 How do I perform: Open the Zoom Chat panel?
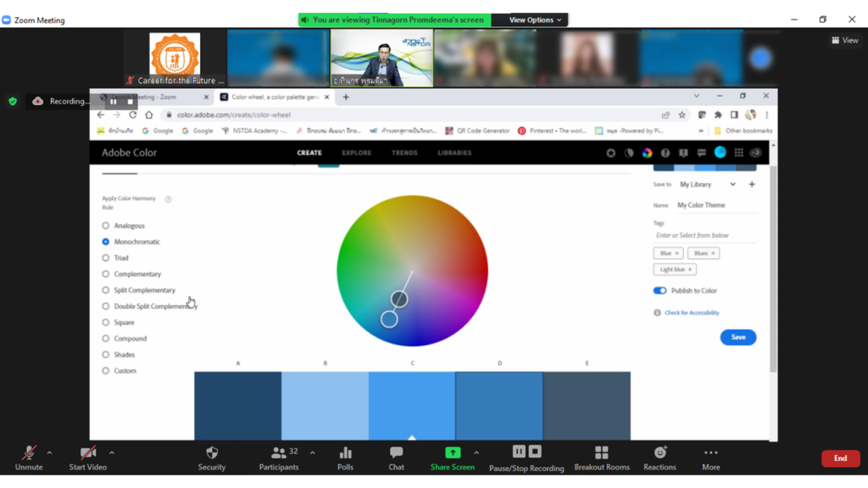(x=397, y=458)
